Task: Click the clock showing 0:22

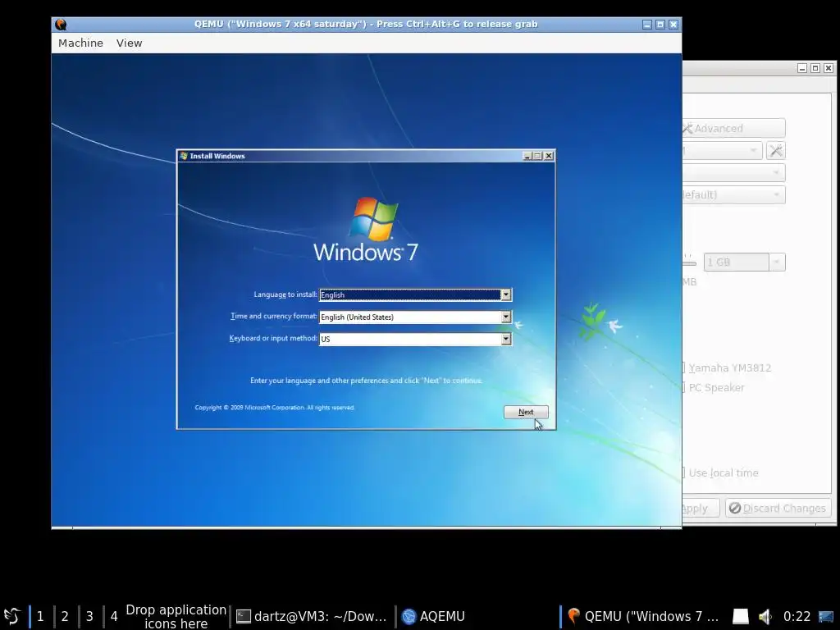Action: click(797, 617)
